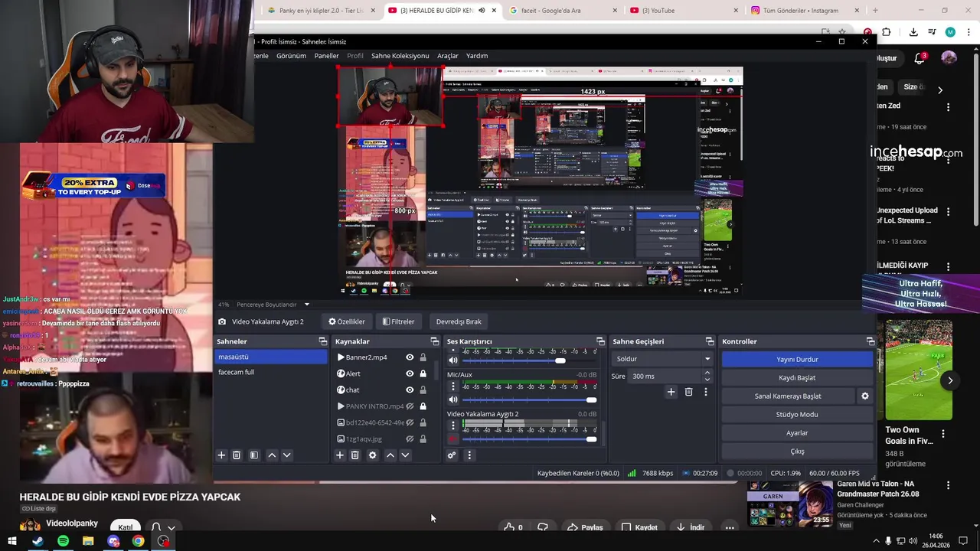Viewport: 980px width, 551px height.
Task: Open Video Yakalama Aygıtı 2 channel options dots
Action: coord(453,425)
